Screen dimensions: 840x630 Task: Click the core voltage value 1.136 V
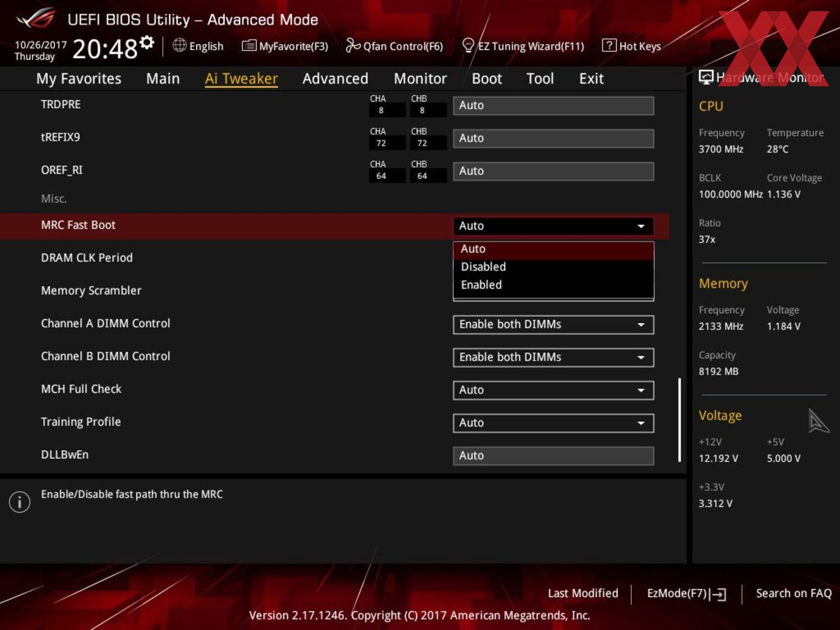coord(784,194)
